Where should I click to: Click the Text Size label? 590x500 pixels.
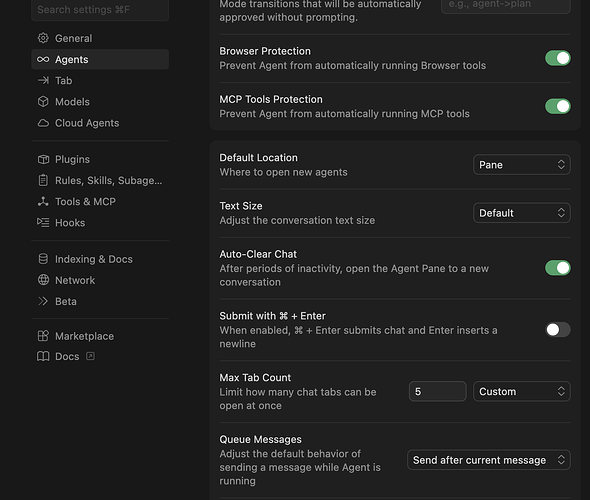tap(241, 206)
